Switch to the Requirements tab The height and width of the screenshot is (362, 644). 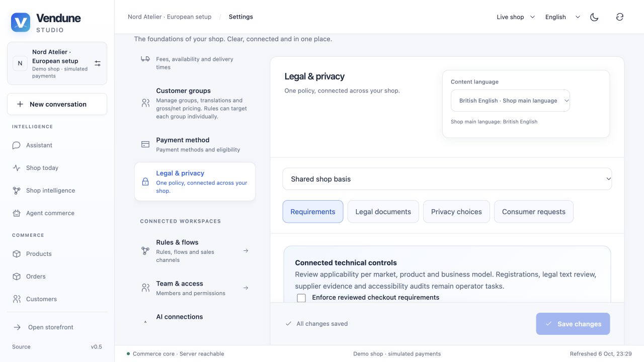pyautogui.click(x=313, y=212)
